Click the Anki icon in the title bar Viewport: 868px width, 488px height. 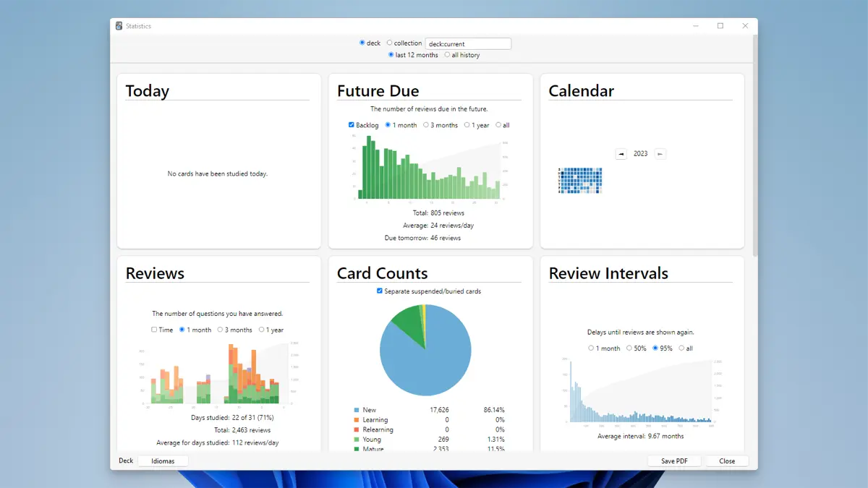coord(119,25)
